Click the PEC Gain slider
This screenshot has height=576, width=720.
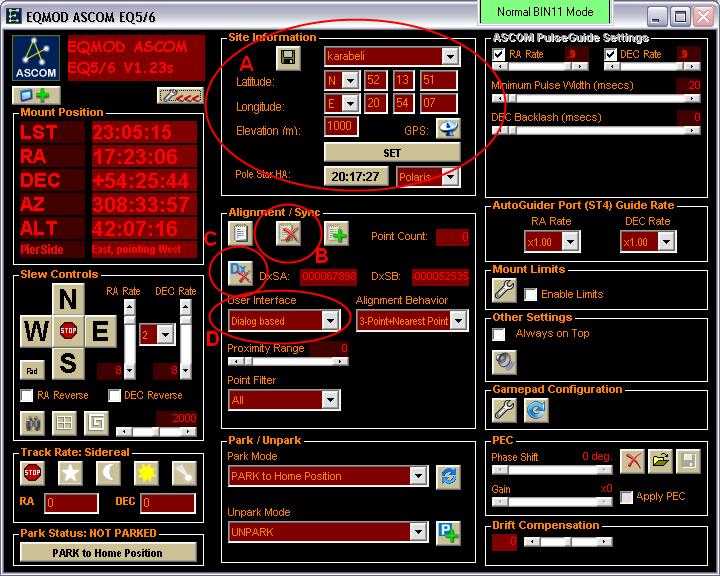(551, 502)
